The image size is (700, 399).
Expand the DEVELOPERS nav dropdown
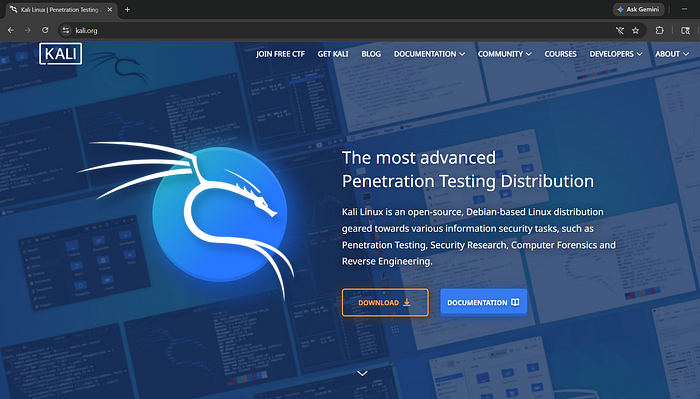point(616,54)
